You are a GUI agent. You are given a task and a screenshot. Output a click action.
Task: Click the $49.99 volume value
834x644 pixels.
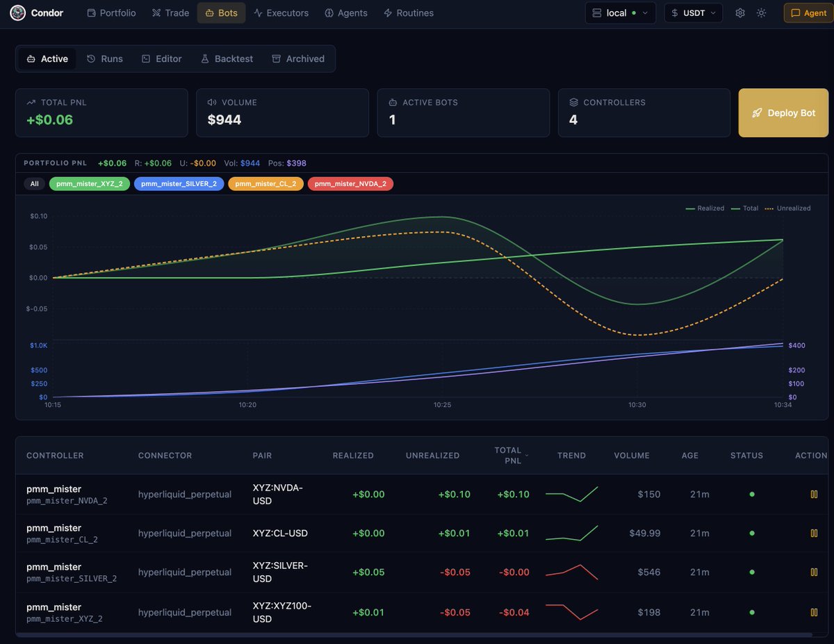(645, 534)
